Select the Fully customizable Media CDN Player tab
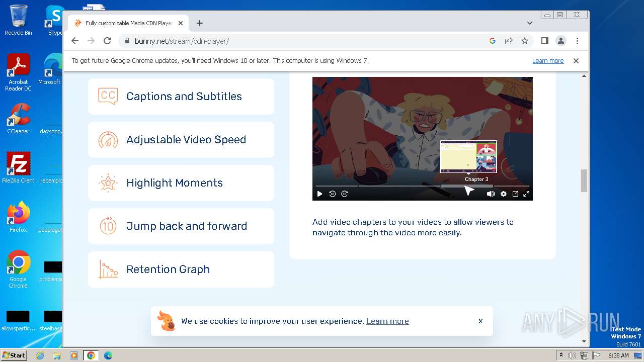 (128, 23)
